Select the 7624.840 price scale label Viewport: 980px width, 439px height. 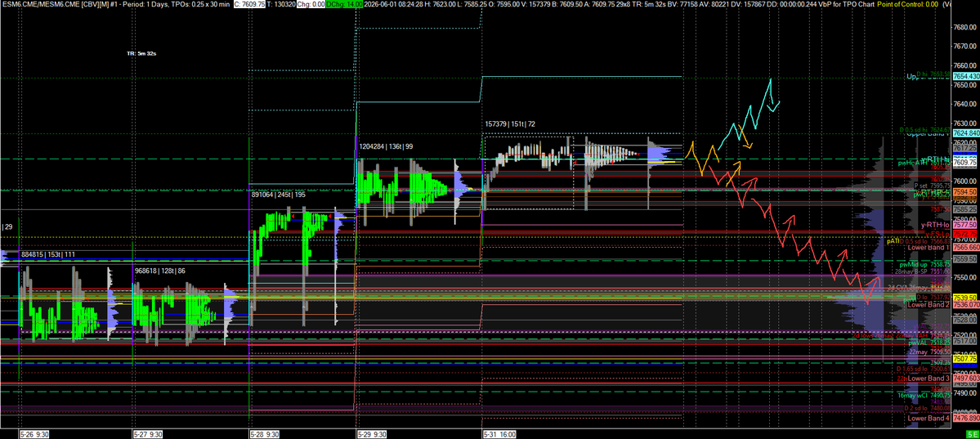(966, 133)
